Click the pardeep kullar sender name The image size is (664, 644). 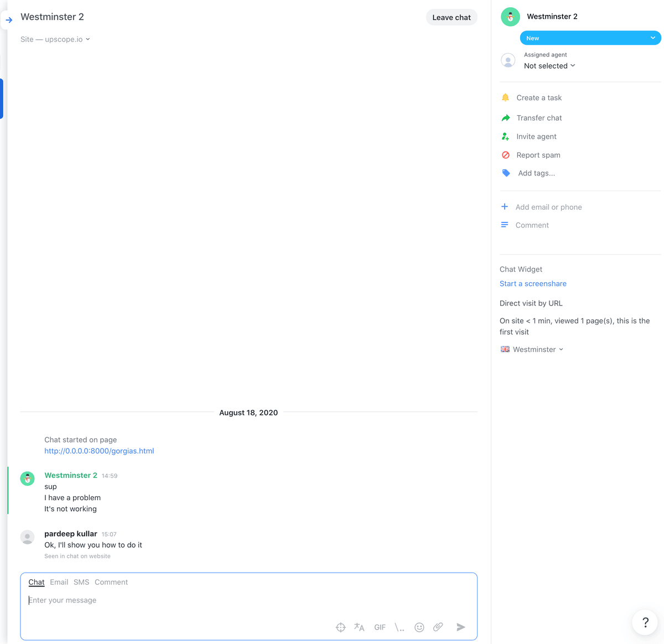71,533
